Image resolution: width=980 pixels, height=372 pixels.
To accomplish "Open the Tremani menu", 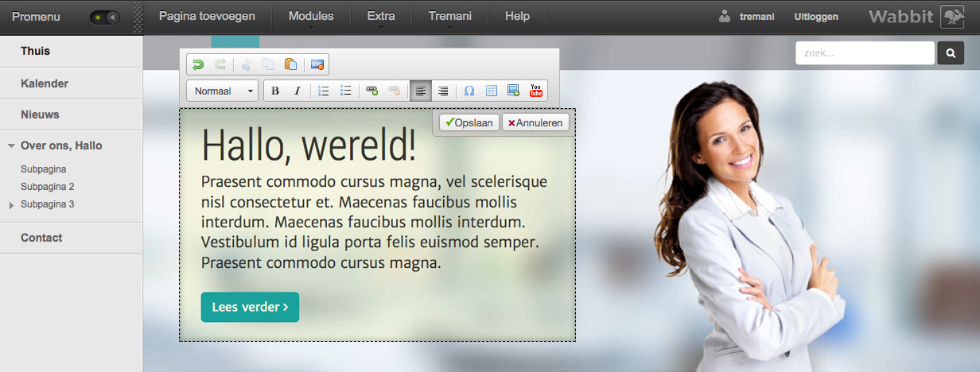I will point(450,16).
